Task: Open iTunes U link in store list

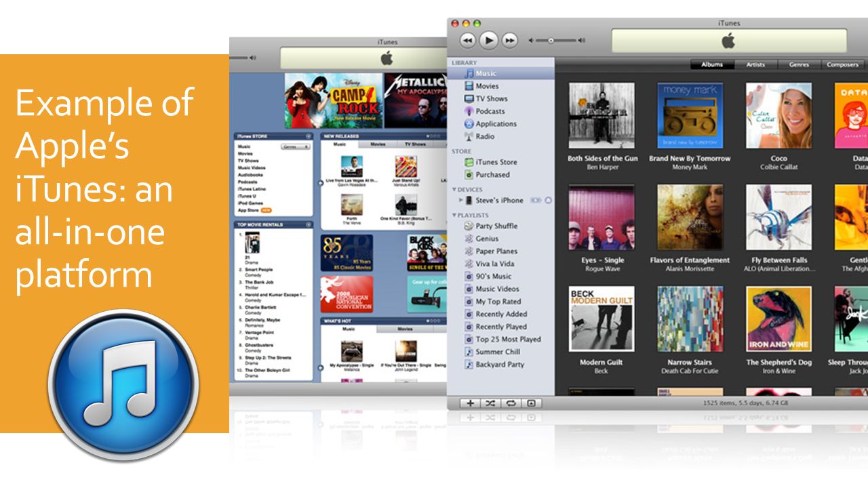Action: click(x=245, y=196)
